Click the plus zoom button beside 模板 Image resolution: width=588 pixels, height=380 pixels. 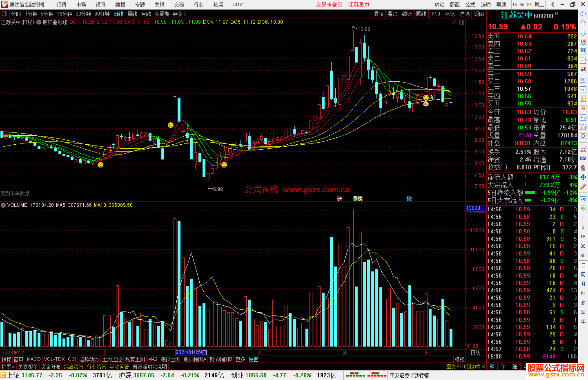[471, 359]
